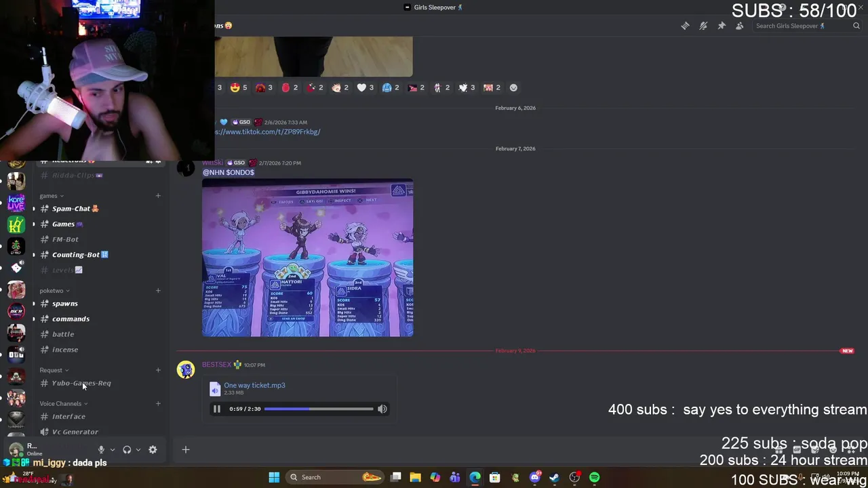Click the @NHN $ONDO$ mention
Screen dimensions: 868x488
(229, 172)
